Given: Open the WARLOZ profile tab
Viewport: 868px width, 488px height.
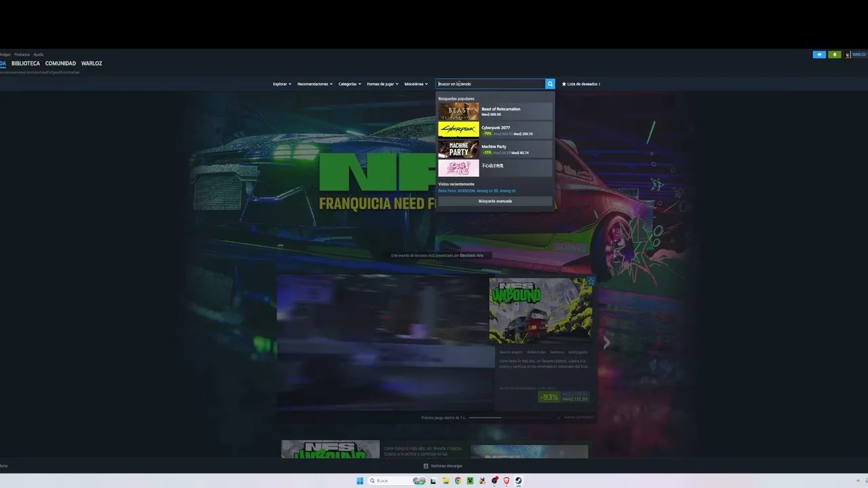Looking at the screenshot, I should point(92,64).
